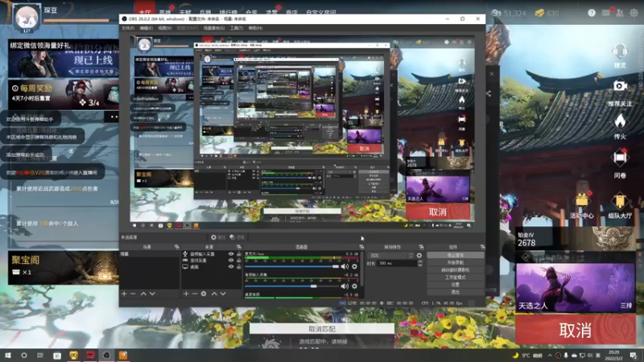Open OBS 帮助(H) menu

tap(255, 28)
